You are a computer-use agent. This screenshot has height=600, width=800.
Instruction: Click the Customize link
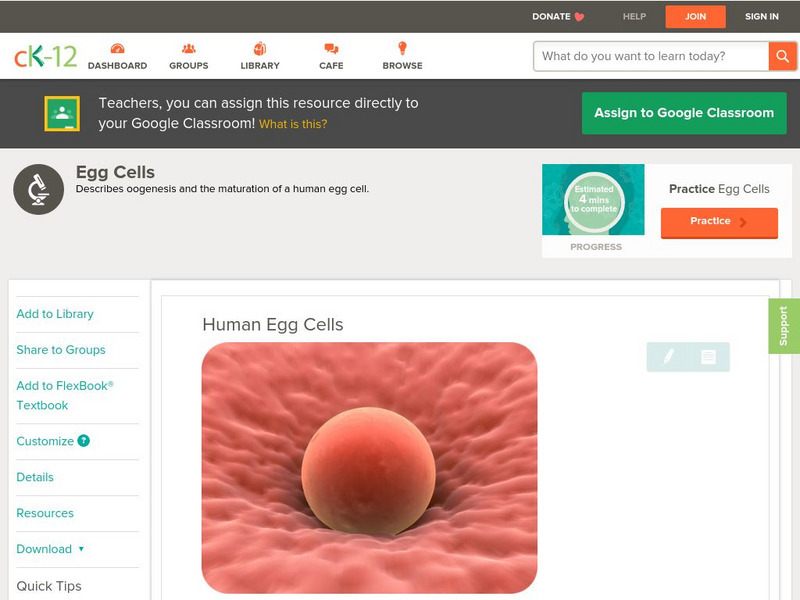pos(45,441)
